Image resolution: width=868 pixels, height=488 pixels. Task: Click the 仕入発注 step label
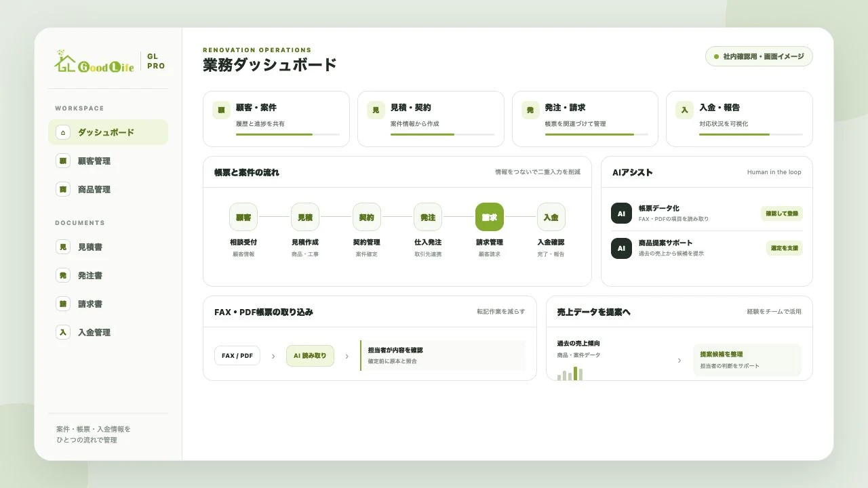(428, 242)
